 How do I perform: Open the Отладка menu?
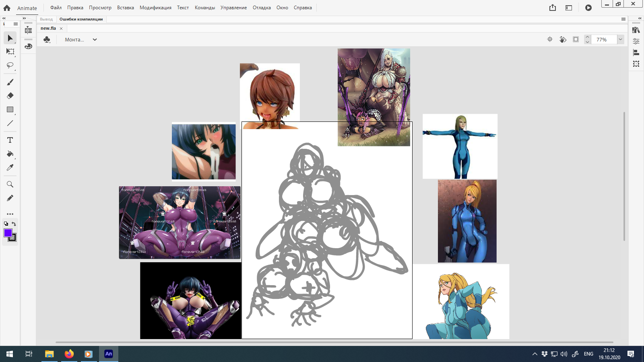click(262, 8)
